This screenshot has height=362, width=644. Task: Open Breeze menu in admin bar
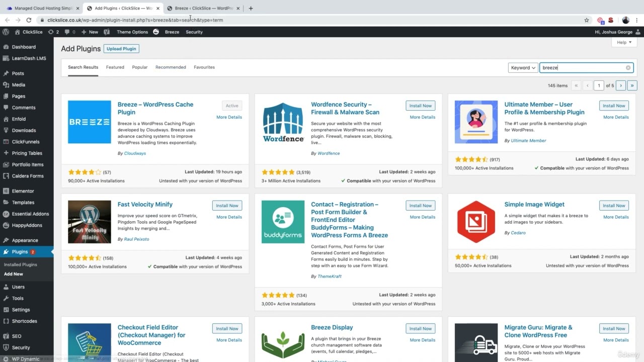pyautogui.click(x=172, y=32)
